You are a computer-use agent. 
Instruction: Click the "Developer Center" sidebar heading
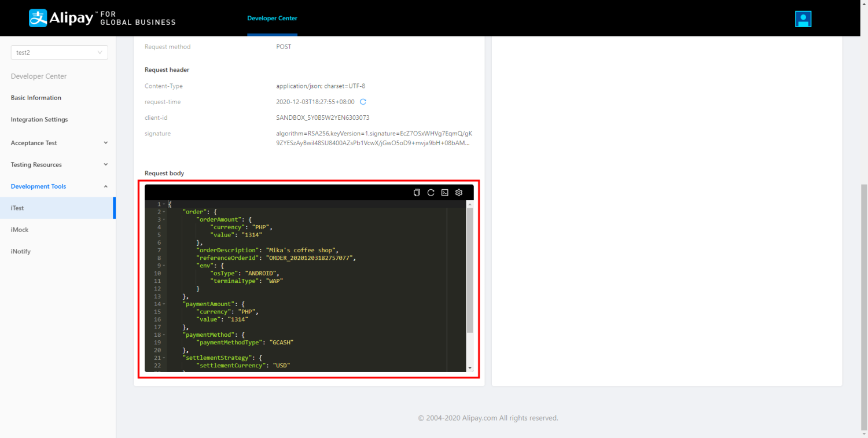pyautogui.click(x=39, y=76)
